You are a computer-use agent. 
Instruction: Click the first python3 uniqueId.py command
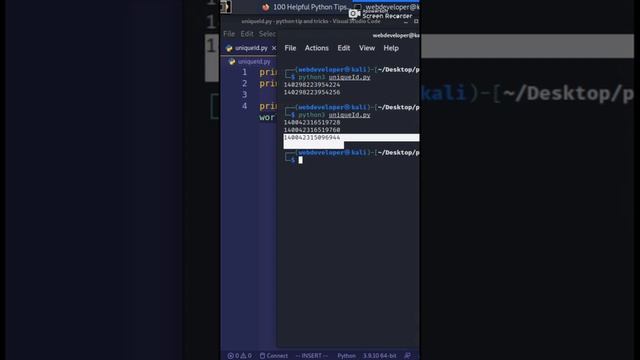pyautogui.click(x=334, y=77)
